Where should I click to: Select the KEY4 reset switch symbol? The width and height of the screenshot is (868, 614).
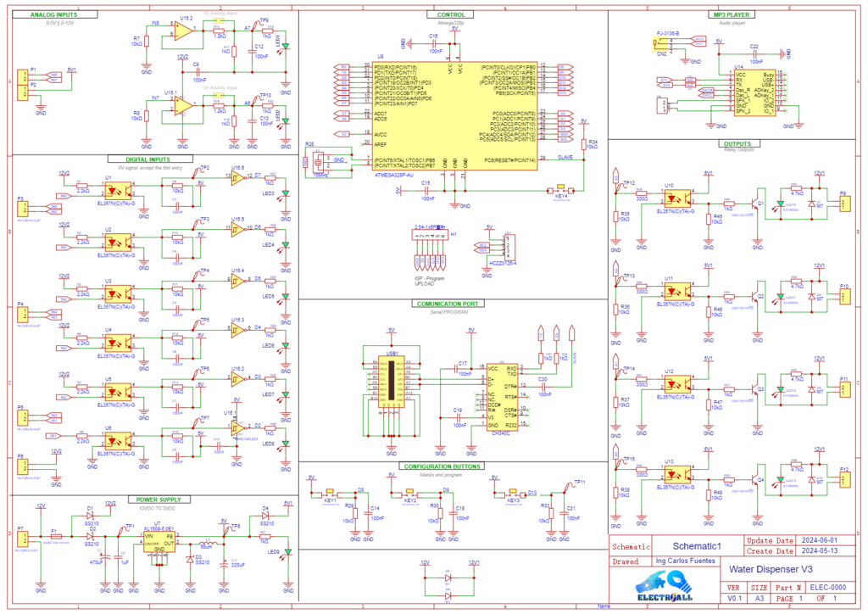561,189
